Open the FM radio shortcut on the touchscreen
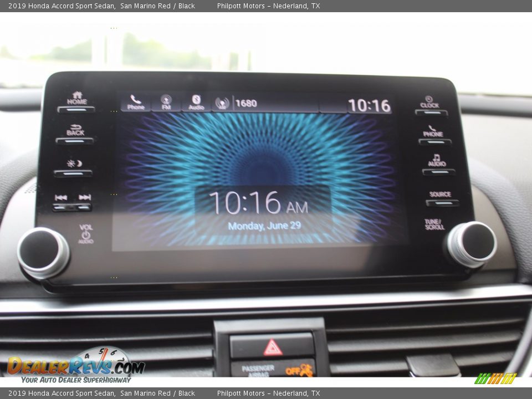Screen dimensions: 532x399 (x=166, y=103)
